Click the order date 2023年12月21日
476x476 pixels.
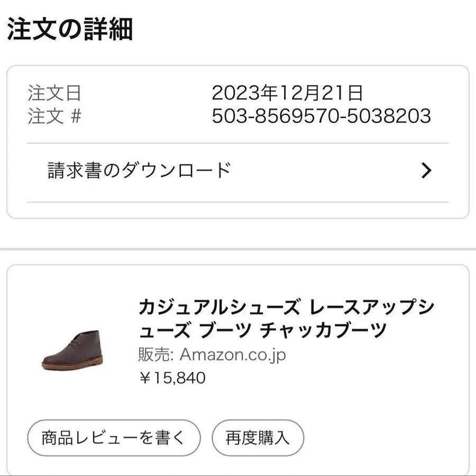click(x=287, y=93)
